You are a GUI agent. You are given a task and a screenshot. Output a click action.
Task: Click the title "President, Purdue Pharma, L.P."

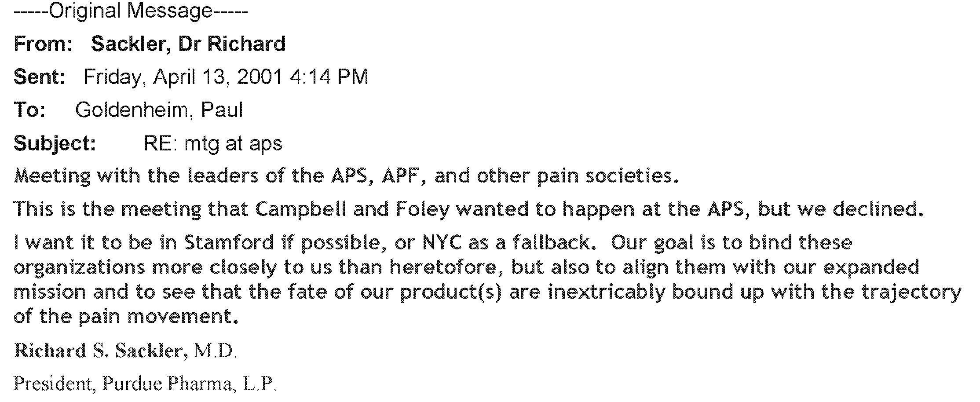[x=145, y=384]
